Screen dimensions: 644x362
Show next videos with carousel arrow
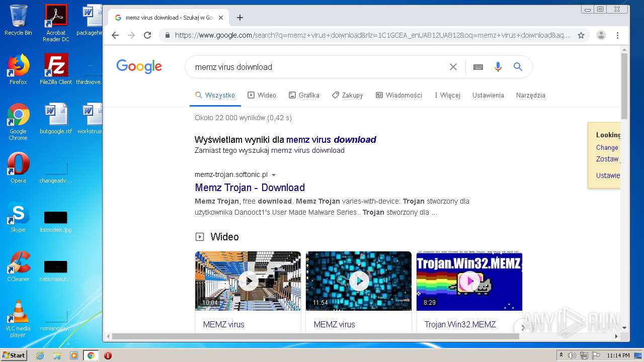click(x=523, y=327)
